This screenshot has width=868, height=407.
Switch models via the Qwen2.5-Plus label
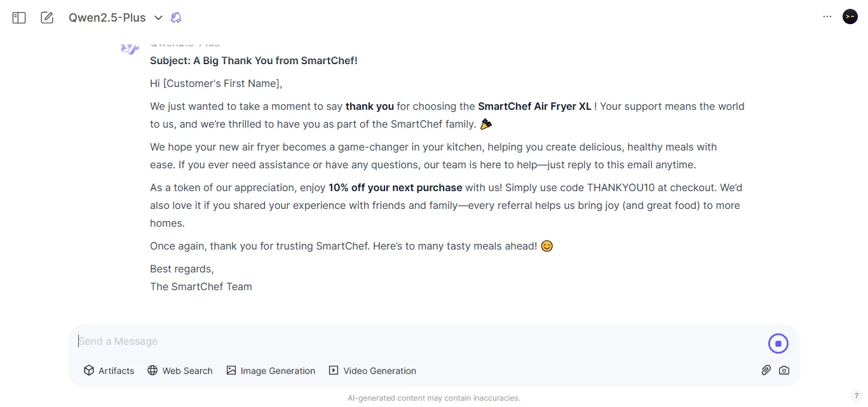click(x=107, y=17)
